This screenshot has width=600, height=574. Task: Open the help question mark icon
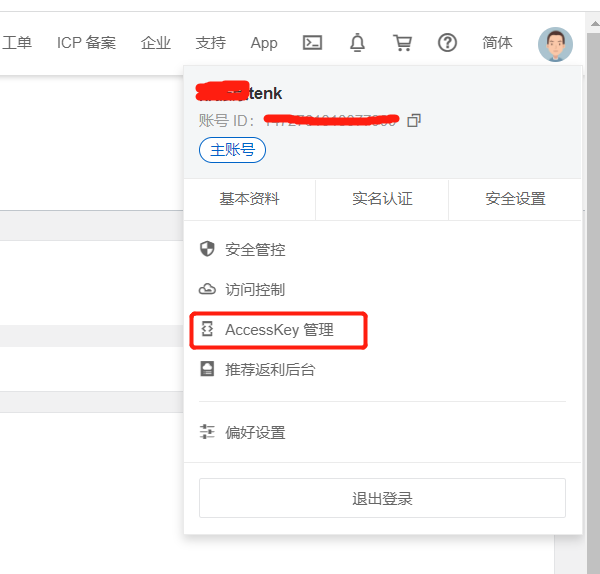[x=447, y=43]
